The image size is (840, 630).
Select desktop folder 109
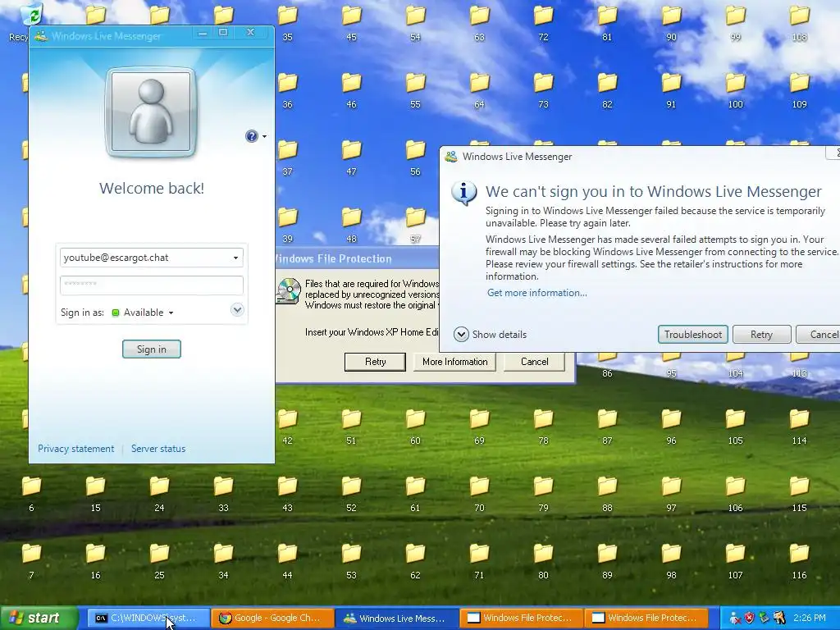[x=799, y=90]
